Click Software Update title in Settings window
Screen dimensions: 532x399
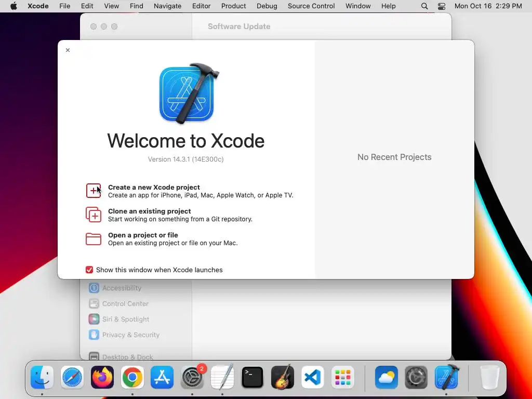(x=239, y=26)
